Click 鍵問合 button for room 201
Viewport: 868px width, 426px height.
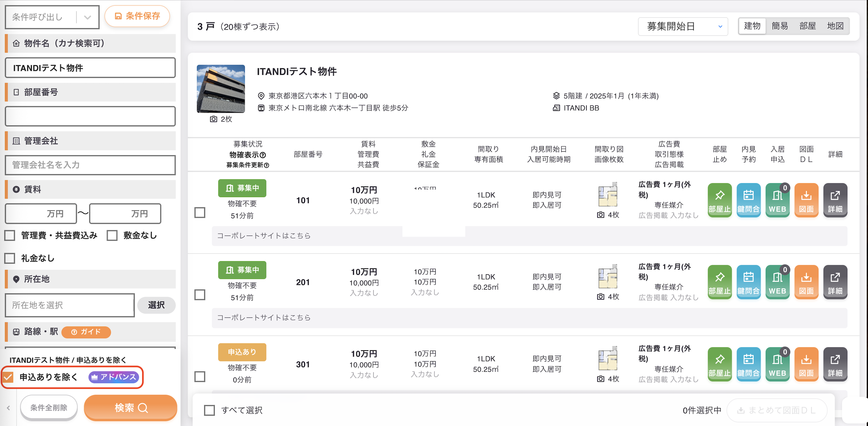tap(748, 282)
